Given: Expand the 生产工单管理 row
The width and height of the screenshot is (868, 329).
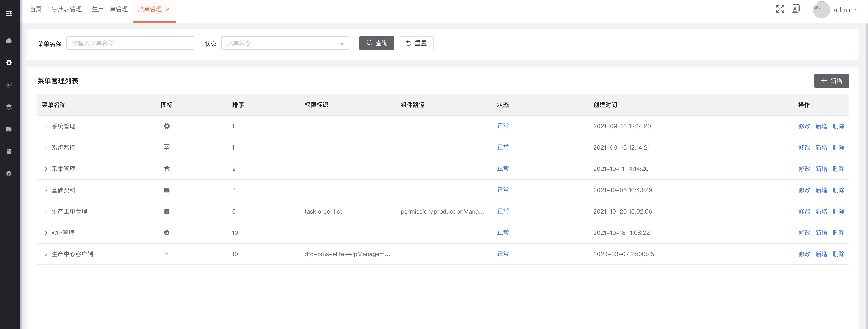Looking at the screenshot, I should 46,212.
